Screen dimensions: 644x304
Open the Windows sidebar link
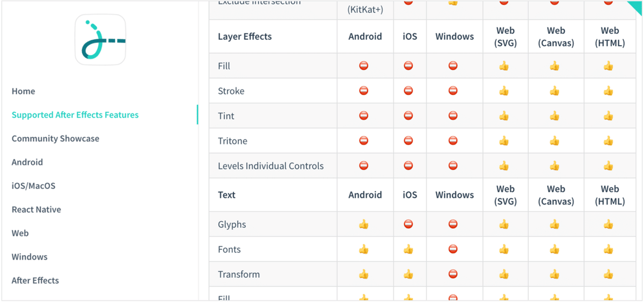(x=30, y=257)
